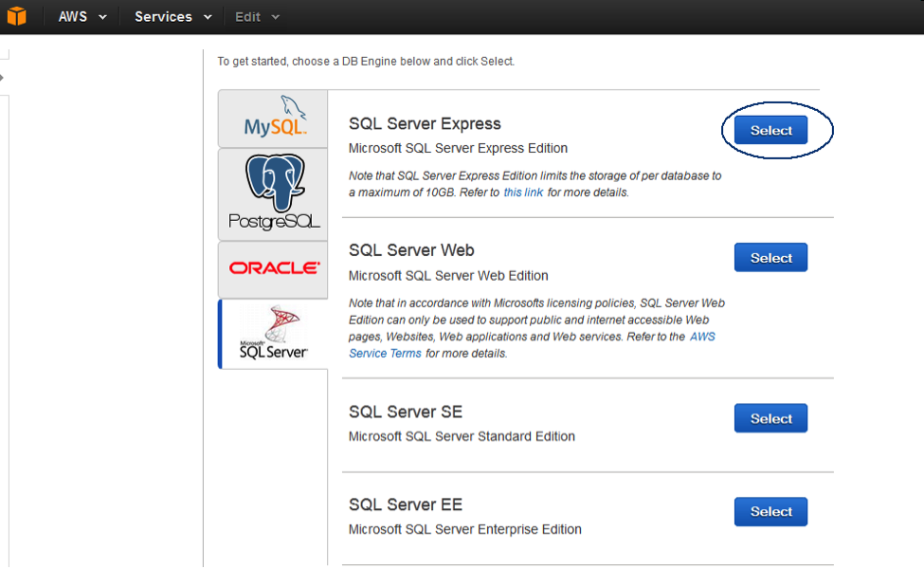The image size is (924, 568).
Task: Click the AWS orange cube logo
Action: point(16,16)
